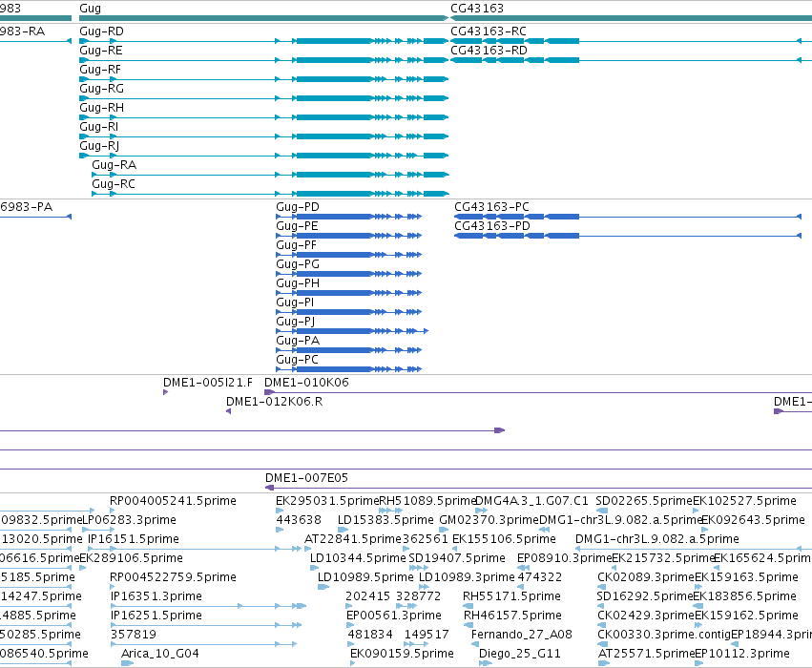Select the Gug-PA protein label
This screenshot has width=812, height=668.
tap(298, 341)
